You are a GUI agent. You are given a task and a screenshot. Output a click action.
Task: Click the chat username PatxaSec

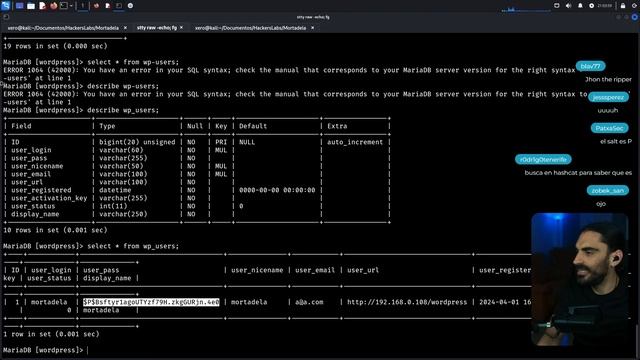(609, 128)
